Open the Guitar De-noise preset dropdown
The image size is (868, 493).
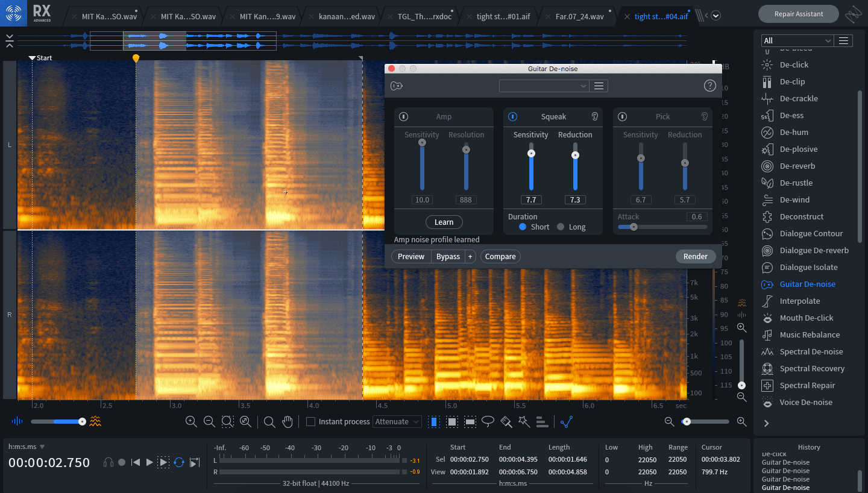tap(544, 86)
